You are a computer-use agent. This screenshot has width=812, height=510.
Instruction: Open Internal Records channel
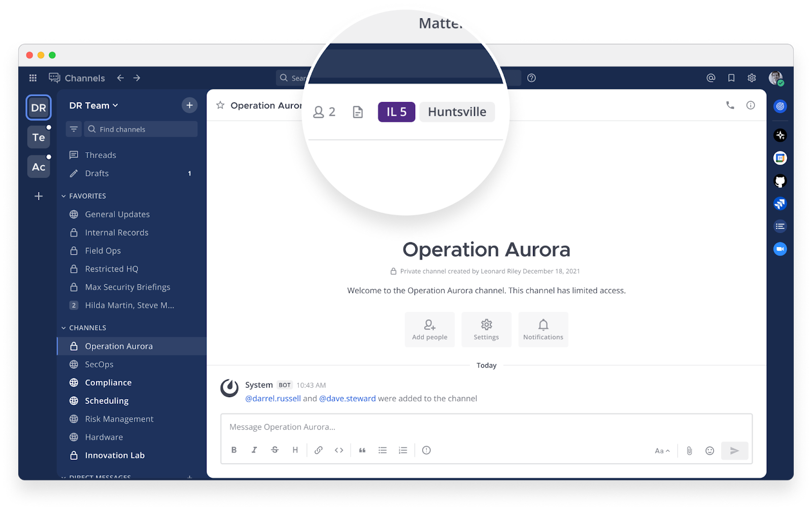pyautogui.click(x=132, y=233)
